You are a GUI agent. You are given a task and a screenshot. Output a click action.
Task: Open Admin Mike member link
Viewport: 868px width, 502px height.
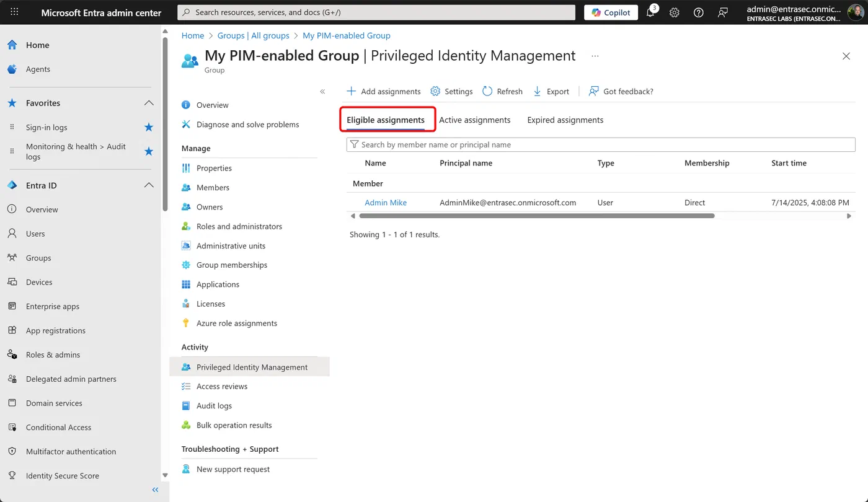[386, 203]
